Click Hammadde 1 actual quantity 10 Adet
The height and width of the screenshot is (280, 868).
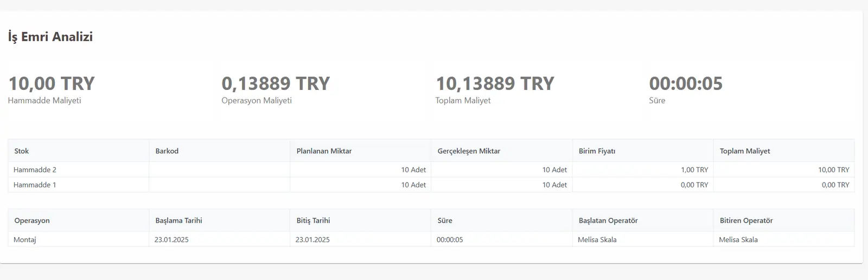[554, 185]
